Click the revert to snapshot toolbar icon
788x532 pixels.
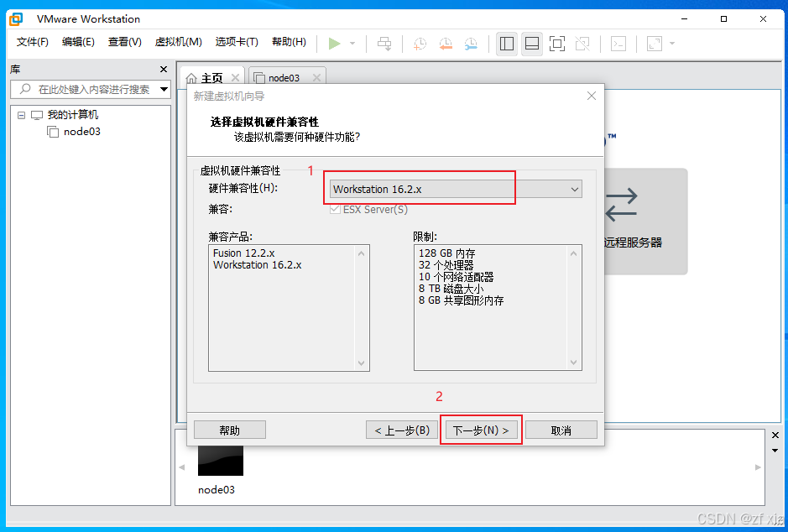tap(446, 44)
